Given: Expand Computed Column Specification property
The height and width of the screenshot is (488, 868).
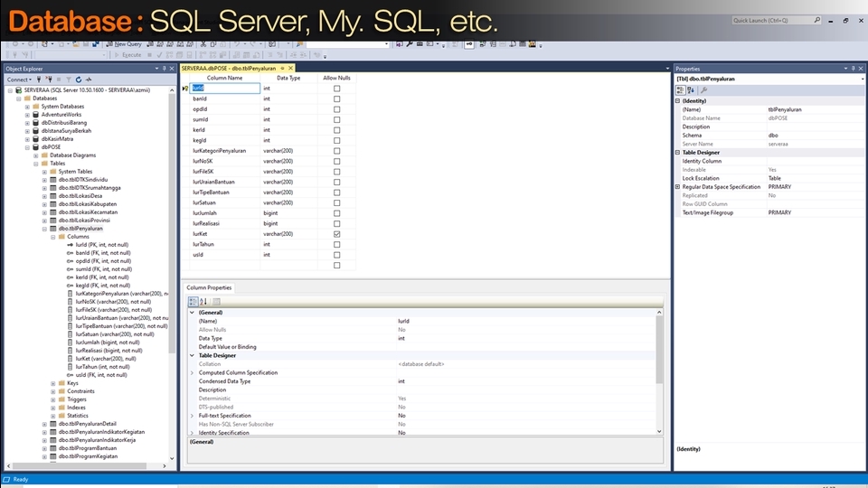Looking at the screenshot, I should (192, 373).
